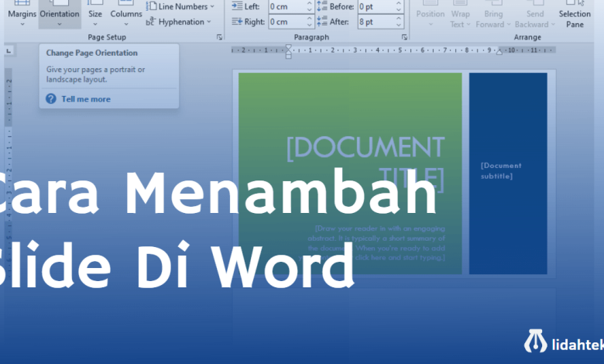
Task: Click the tooltip help question icon
Action: [x=51, y=99]
